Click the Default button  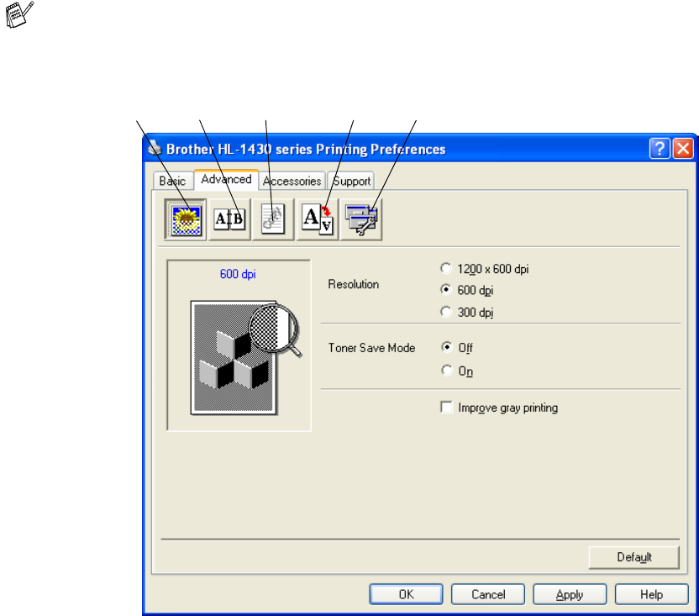click(634, 557)
